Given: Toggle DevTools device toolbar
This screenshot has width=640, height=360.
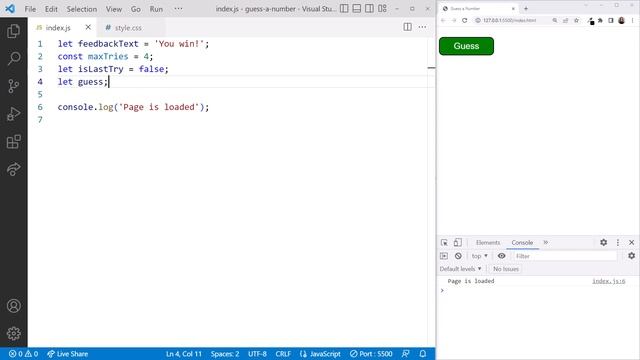Looking at the screenshot, I should pyautogui.click(x=458, y=242).
